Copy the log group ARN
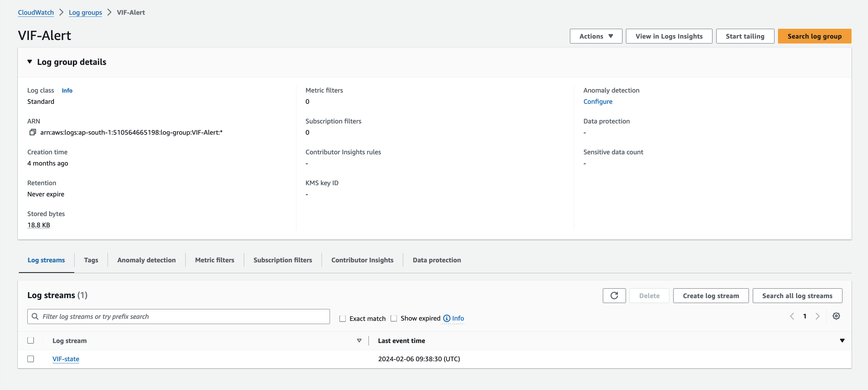Viewport: 868px width, 390px height. 33,133
